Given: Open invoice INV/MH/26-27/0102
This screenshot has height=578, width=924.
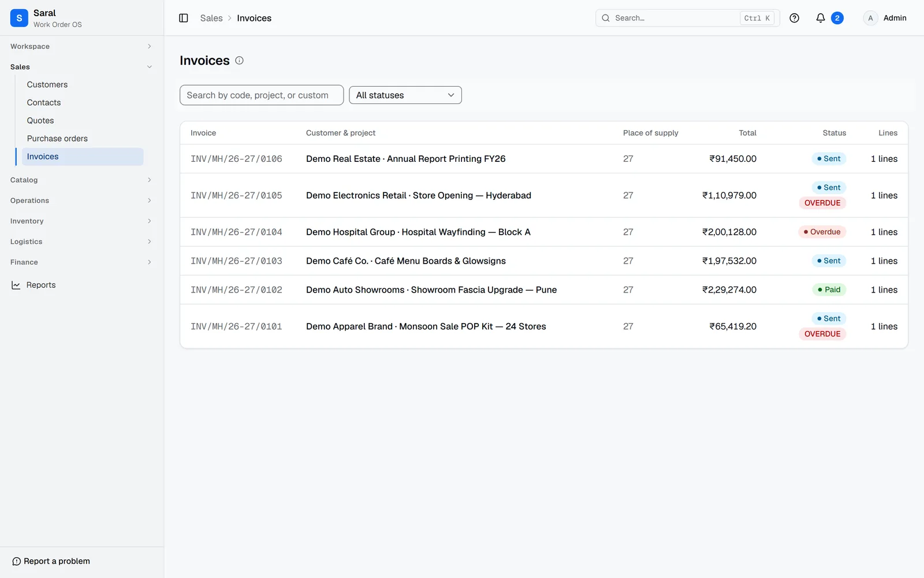Looking at the screenshot, I should pos(236,290).
